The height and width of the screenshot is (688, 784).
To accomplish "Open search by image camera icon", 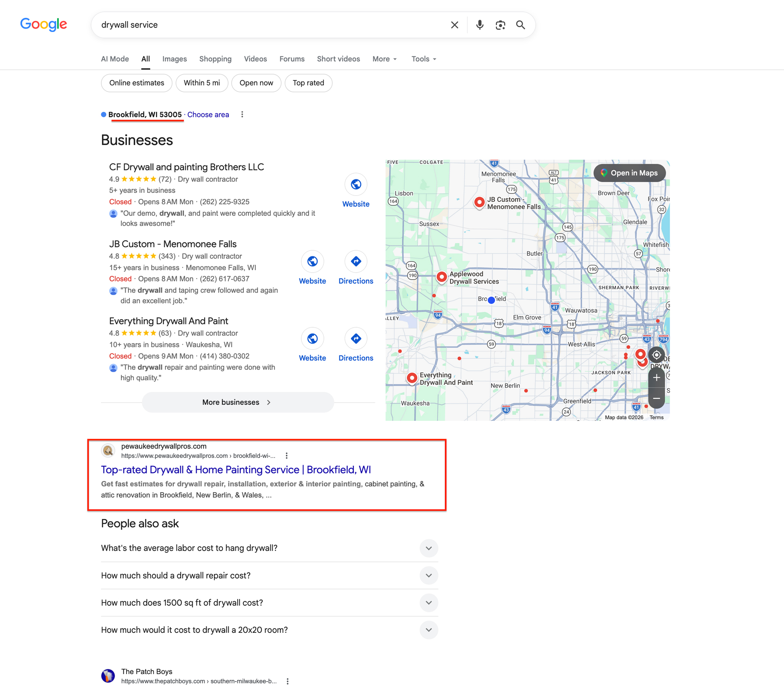I will coord(500,25).
